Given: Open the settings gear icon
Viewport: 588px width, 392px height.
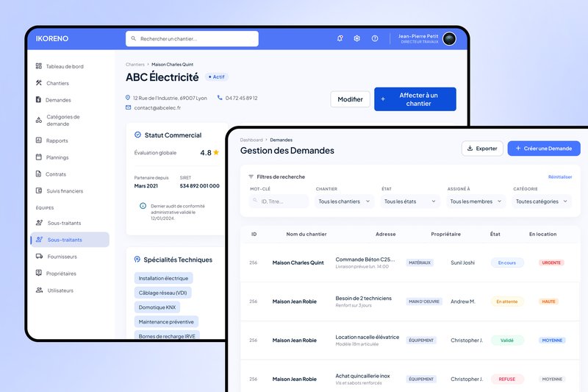Looking at the screenshot, I should coord(357,38).
